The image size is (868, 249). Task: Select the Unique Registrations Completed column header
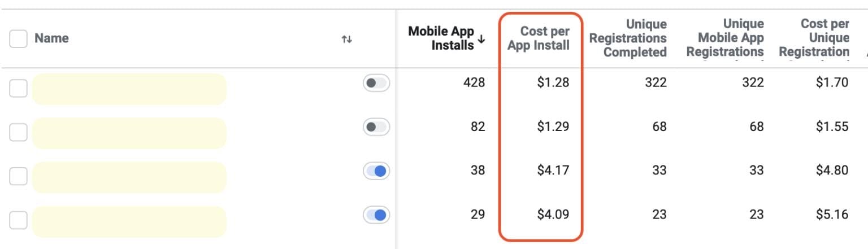628,38
